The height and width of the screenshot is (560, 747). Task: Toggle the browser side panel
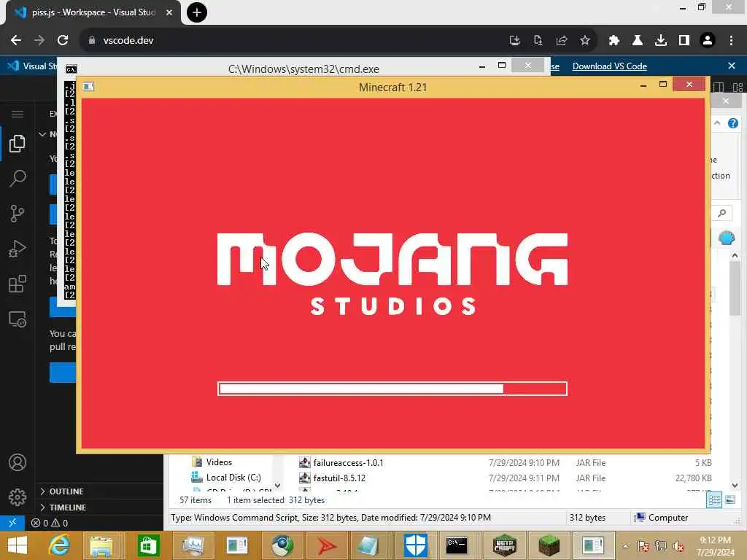click(684, 41)
